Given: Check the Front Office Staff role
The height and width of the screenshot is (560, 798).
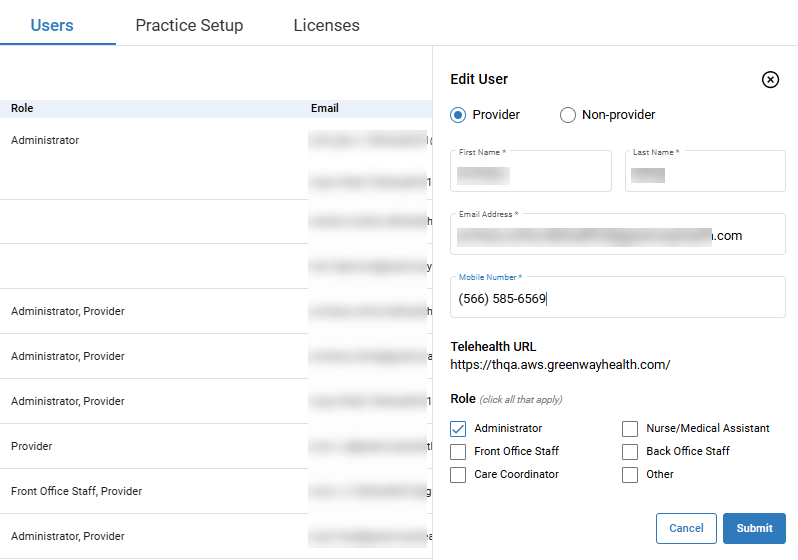Looking at the screenshot, I should [458, 452].
